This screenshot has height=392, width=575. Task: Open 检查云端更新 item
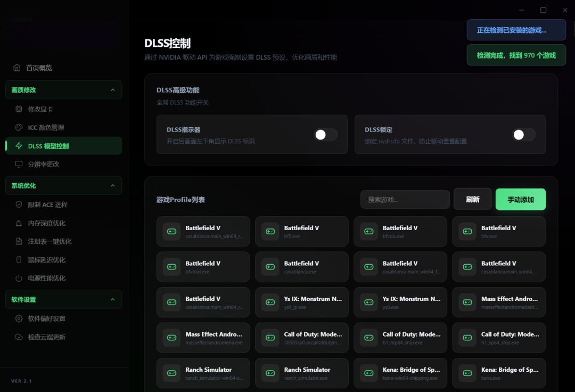(x=63, y=337)
